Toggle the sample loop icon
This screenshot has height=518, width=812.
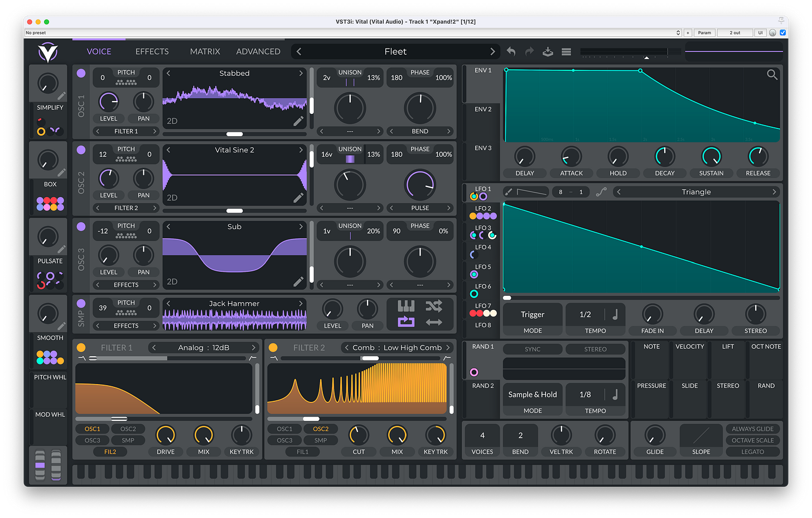(406, 322)
